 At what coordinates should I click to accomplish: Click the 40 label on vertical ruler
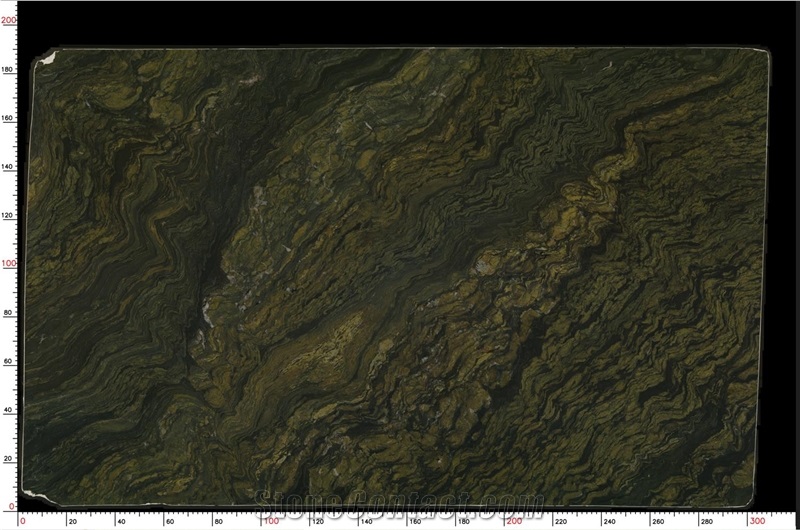pyautogui.click(x=8, y=410)
